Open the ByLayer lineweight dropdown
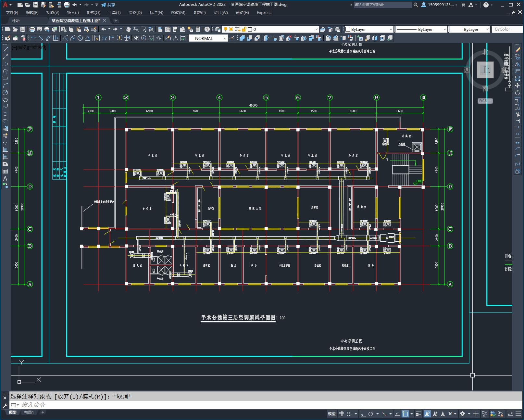Screen dimensions: 524x420 487,29
